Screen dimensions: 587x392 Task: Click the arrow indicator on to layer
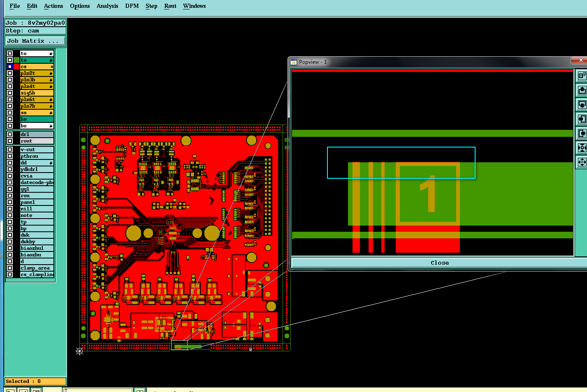tap(51, 53)
